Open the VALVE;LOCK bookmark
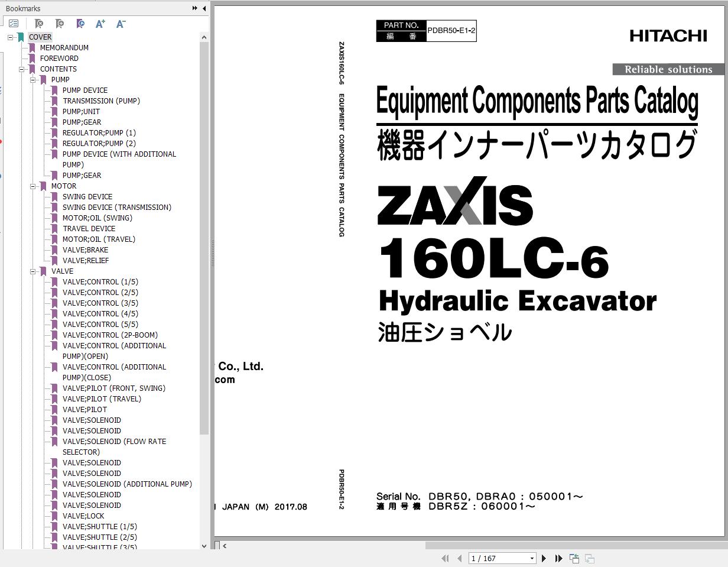The image size is (728, 567). point(83,516)
